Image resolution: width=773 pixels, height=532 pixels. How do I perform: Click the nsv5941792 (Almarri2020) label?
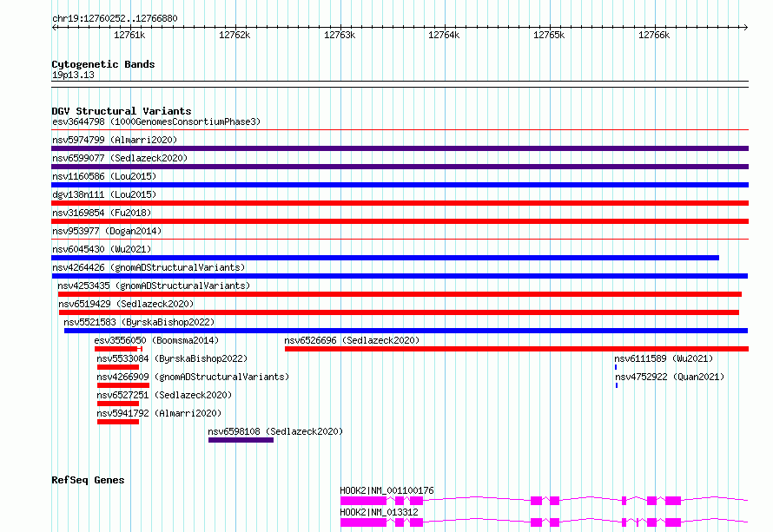(x=159, y=414)
